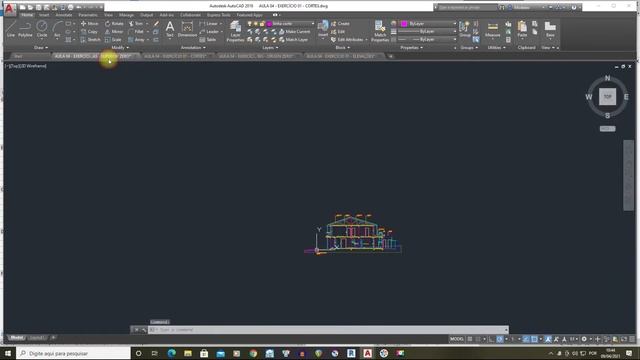The height and width of the screenshot is (360, 640).
Task: Click the Linear dimension tool
Action: tap(209, 24)
